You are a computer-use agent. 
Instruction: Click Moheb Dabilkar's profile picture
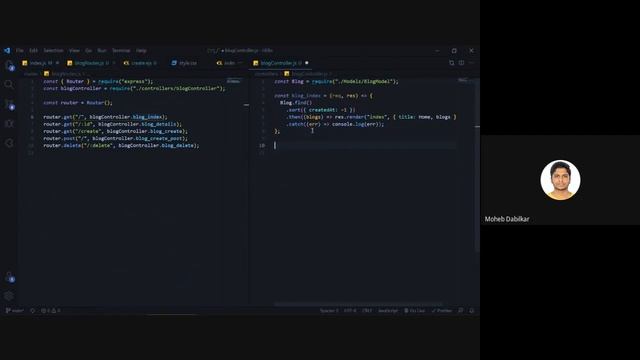pos(560,180)
